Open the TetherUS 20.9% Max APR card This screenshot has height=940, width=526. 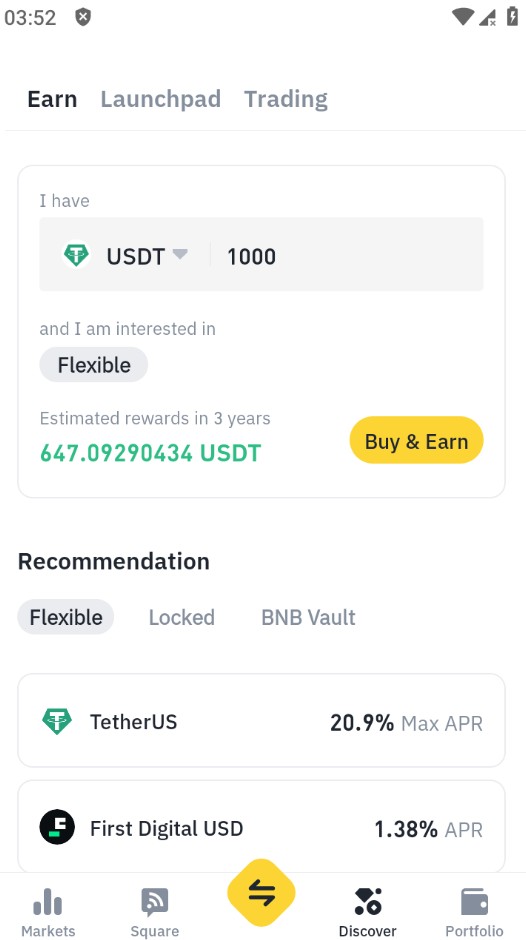click(262, 721)
